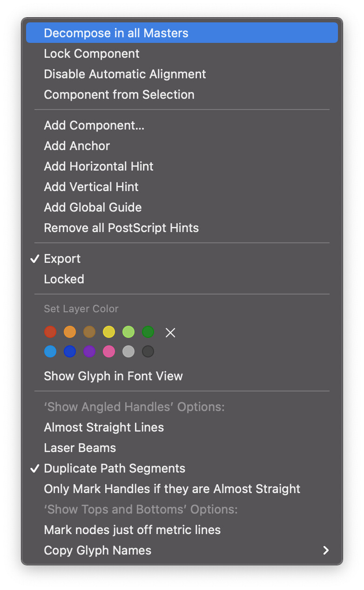Enable Almost Straight Lines option
This screenshot has height=590, width=364.
click(x=104, y=427)
